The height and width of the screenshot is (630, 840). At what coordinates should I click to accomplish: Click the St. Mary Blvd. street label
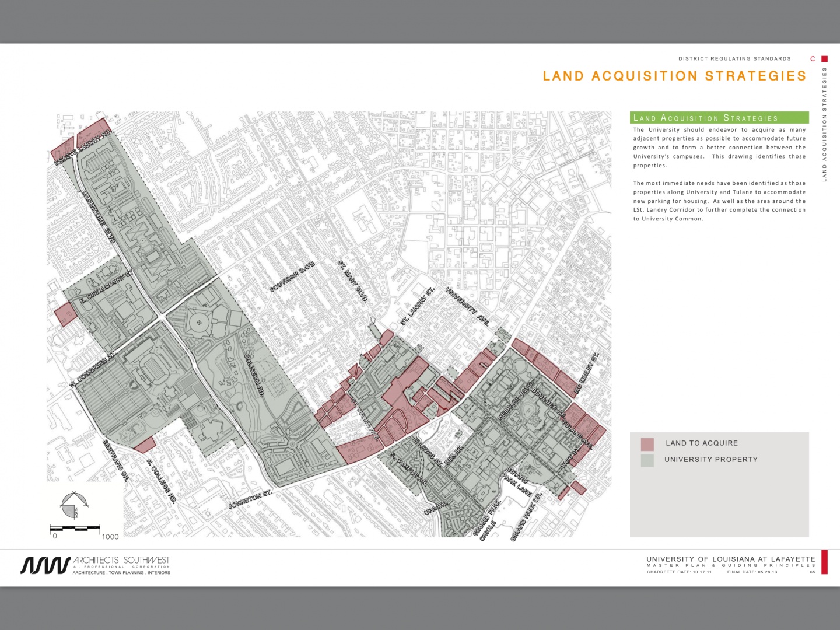click(353, 282)
